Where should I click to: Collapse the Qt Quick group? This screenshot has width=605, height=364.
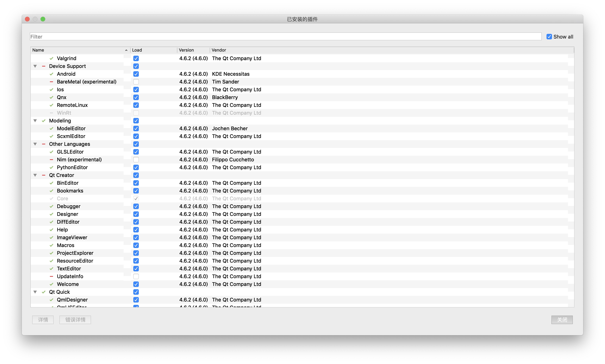(35, 292)
